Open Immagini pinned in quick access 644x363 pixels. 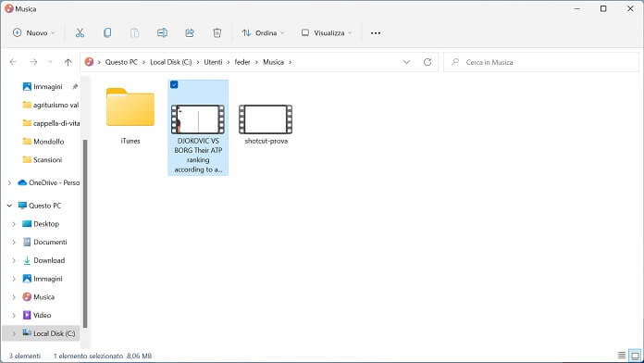[x=43, y=86]
